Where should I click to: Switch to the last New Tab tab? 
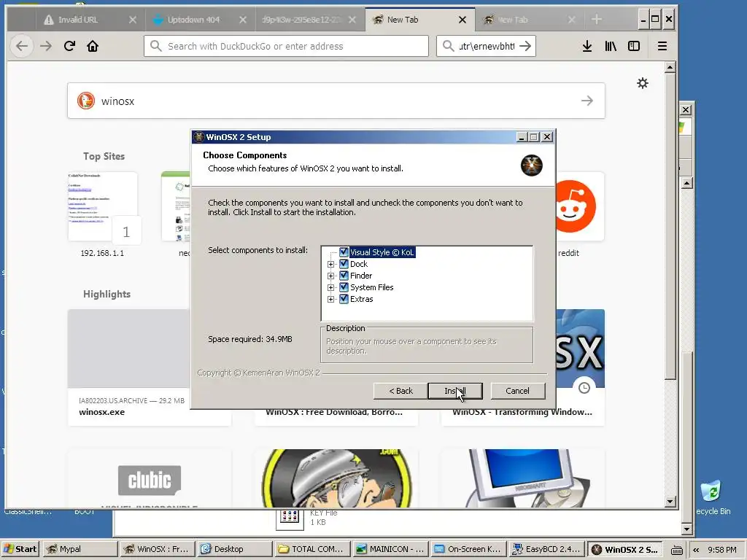tap(529, 20)
